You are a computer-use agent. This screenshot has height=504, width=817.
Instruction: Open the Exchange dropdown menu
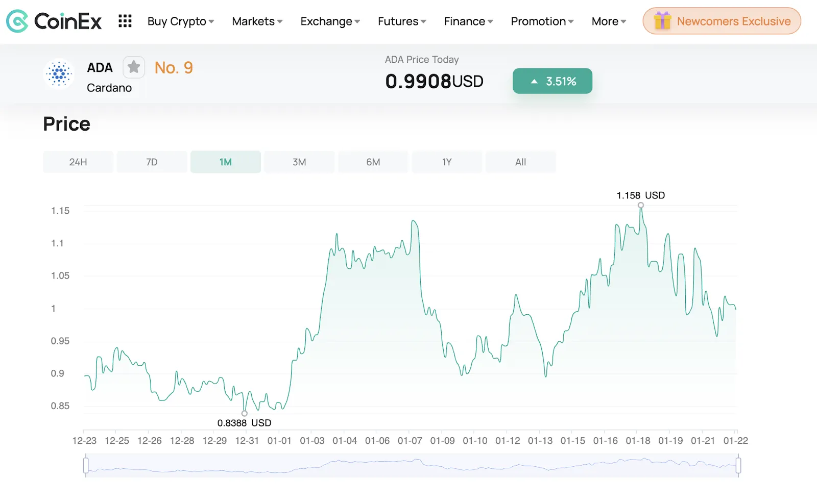330,21
